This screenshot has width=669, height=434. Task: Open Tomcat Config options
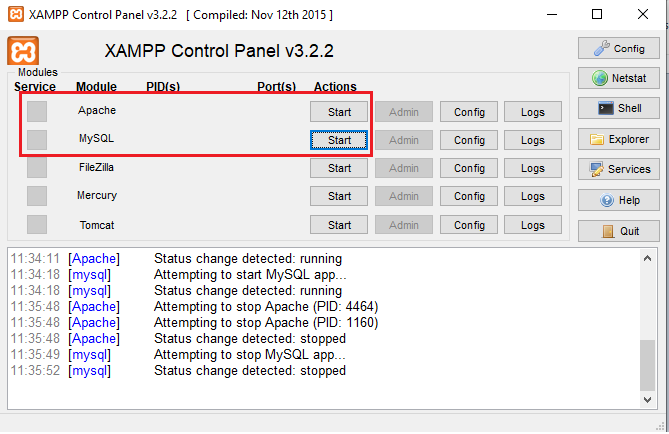click(469, 225)
